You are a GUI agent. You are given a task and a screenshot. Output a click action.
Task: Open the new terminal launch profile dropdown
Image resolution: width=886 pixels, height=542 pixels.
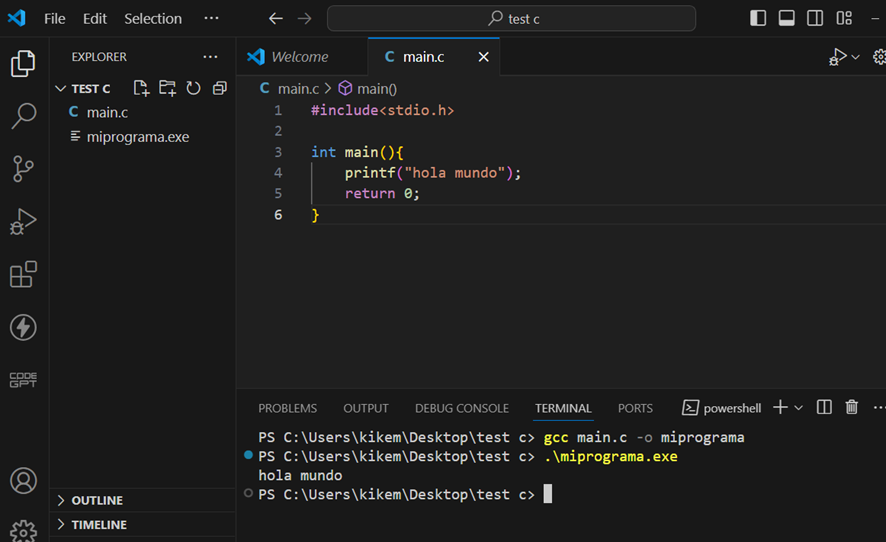(x=799, y=408)
